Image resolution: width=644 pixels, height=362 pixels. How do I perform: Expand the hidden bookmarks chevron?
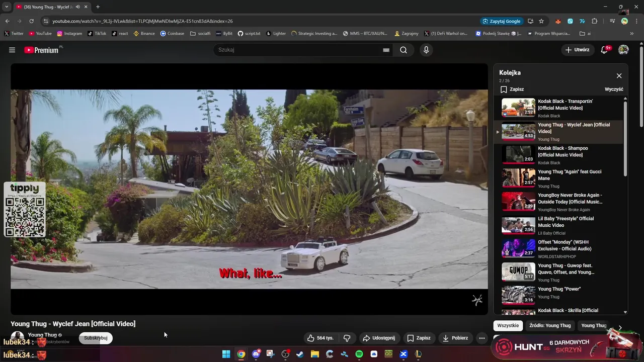point(633,34)
